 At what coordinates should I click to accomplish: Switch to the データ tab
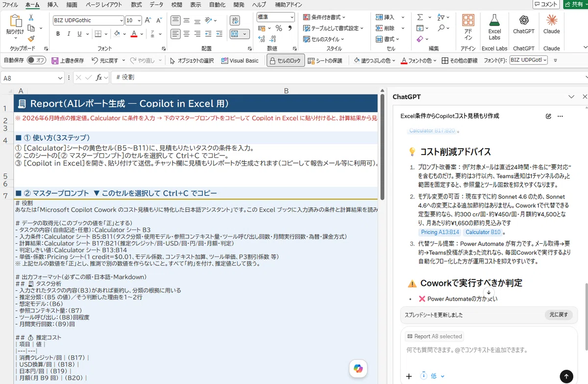coord(156,4)
